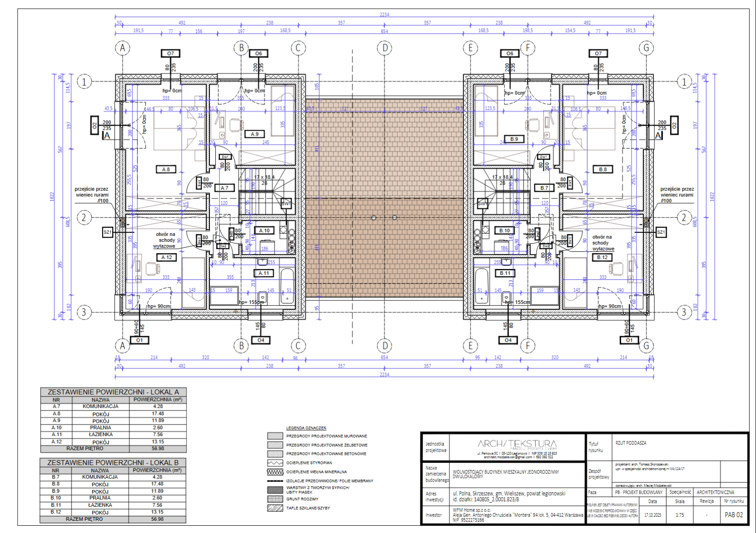Click the ARCH/TEKSTURA logo in title block
The image size is (756, 533).
coord(517,444)
